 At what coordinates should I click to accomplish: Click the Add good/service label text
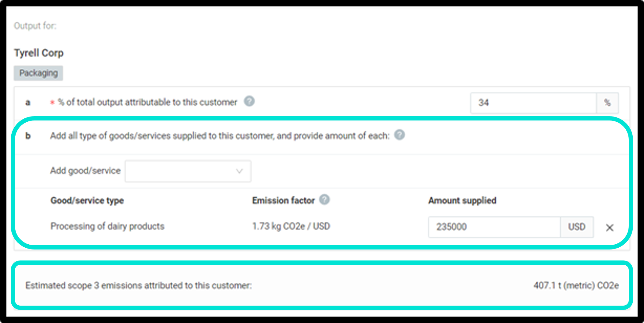click(x=85, y=171)
